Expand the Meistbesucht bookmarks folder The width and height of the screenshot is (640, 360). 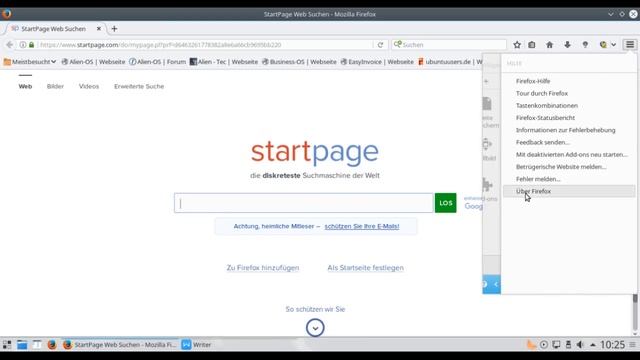(x=30, y=62)
